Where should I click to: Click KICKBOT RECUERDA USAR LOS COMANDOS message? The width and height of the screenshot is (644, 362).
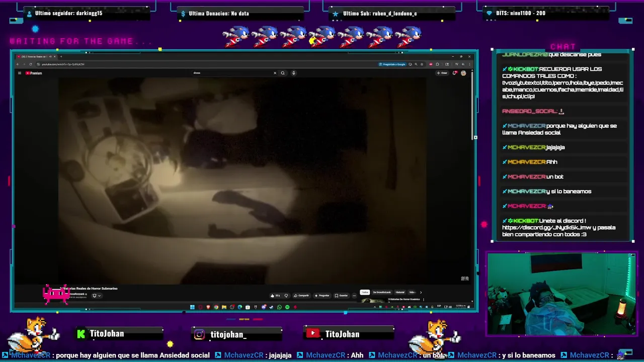coord(562,82)
